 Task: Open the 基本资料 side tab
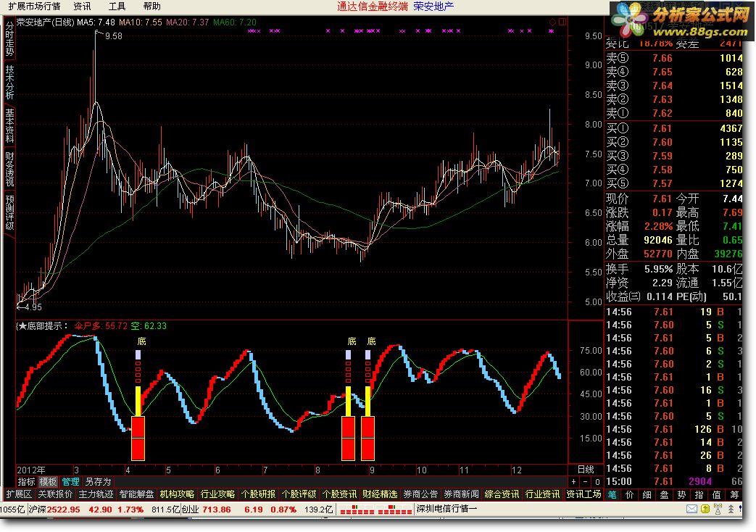tap(9, 125)
